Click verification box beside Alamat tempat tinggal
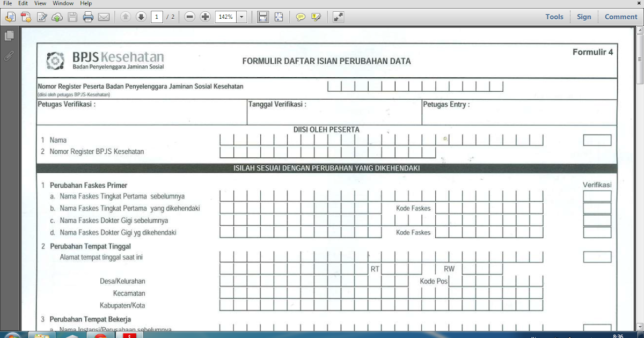The width and height of the screenshot is (644, 338). 597,257
